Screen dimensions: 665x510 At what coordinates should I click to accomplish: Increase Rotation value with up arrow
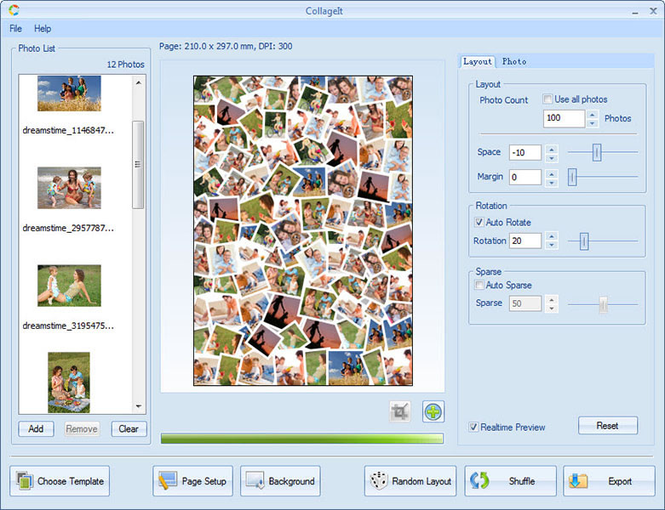[x=551, y=237]
